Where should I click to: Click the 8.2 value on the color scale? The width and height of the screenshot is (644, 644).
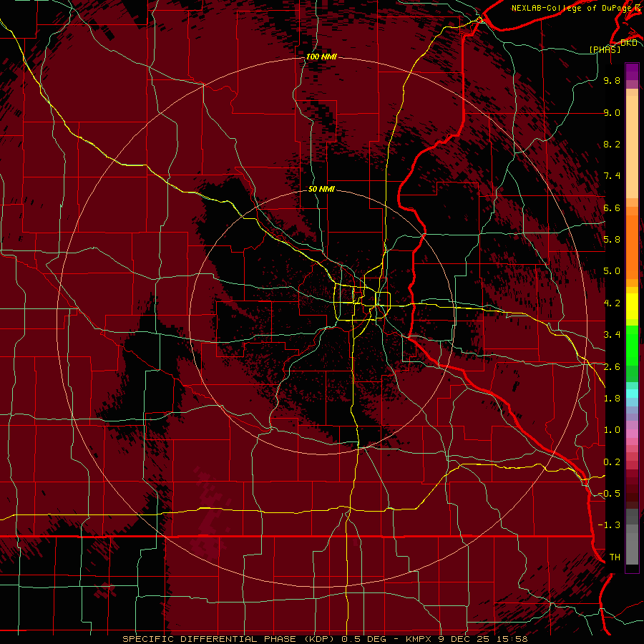click(x=612, y=144)
